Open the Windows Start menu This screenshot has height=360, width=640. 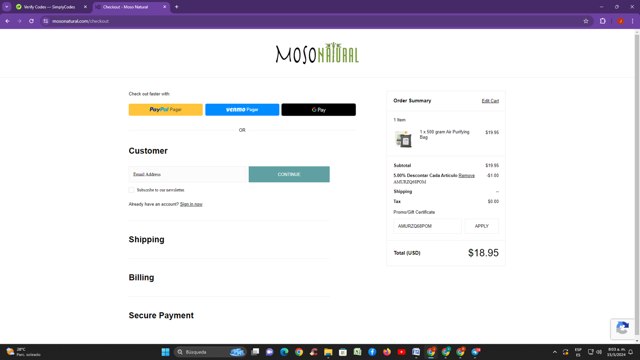point(165,352)
